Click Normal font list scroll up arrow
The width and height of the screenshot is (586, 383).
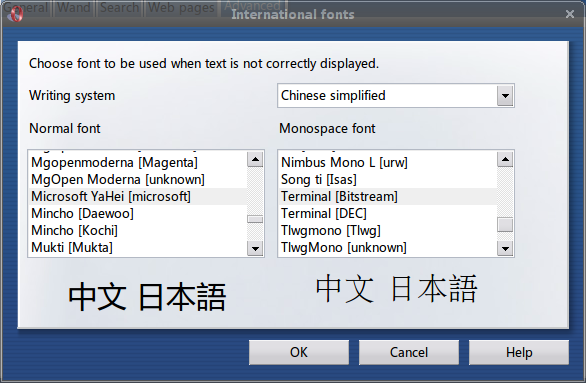(x=255, y=160)
